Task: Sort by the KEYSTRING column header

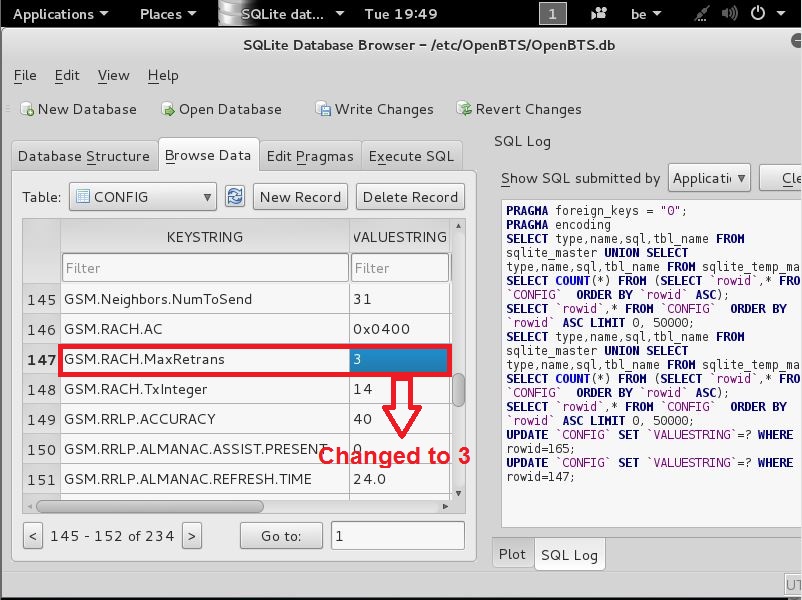Action: pos(205,236)
